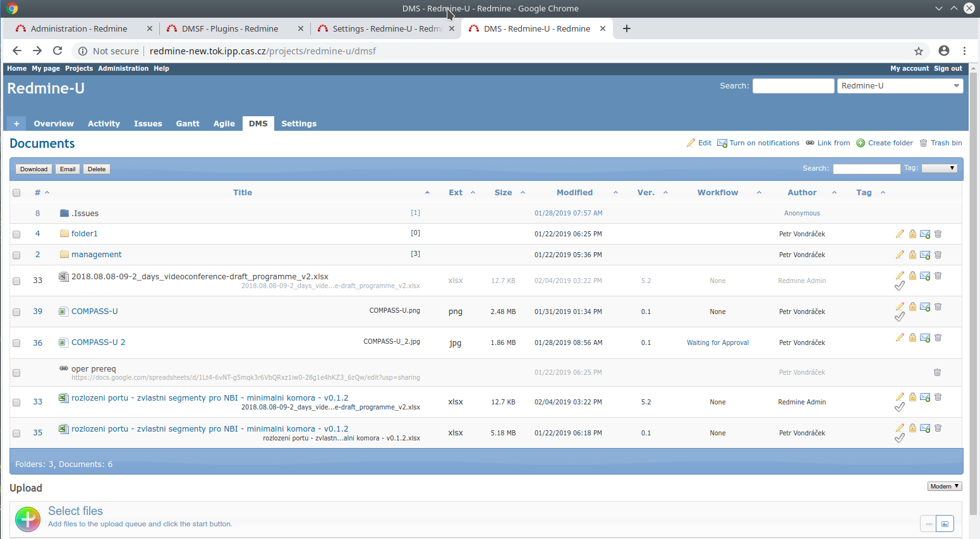Image resolution: width=980 pixels, height=539 pixels.
Task: Check the checkbox for management folder row
Action: (x=16, y=255)
